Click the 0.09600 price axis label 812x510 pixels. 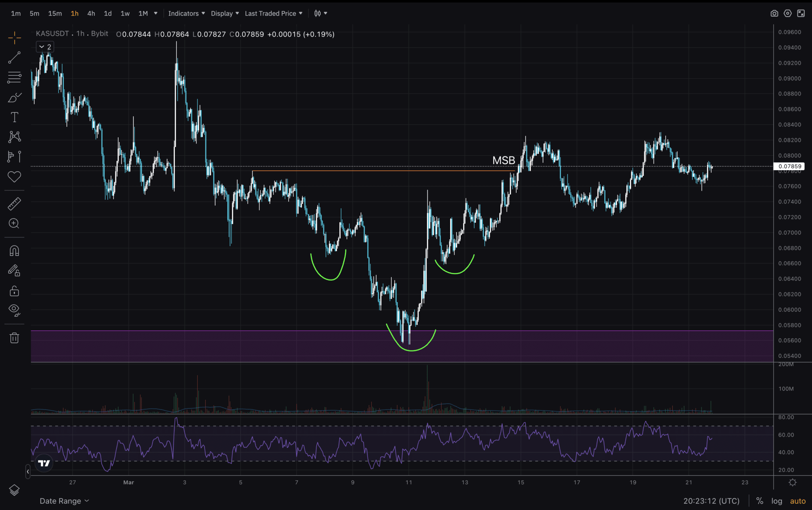coord(789,32)
